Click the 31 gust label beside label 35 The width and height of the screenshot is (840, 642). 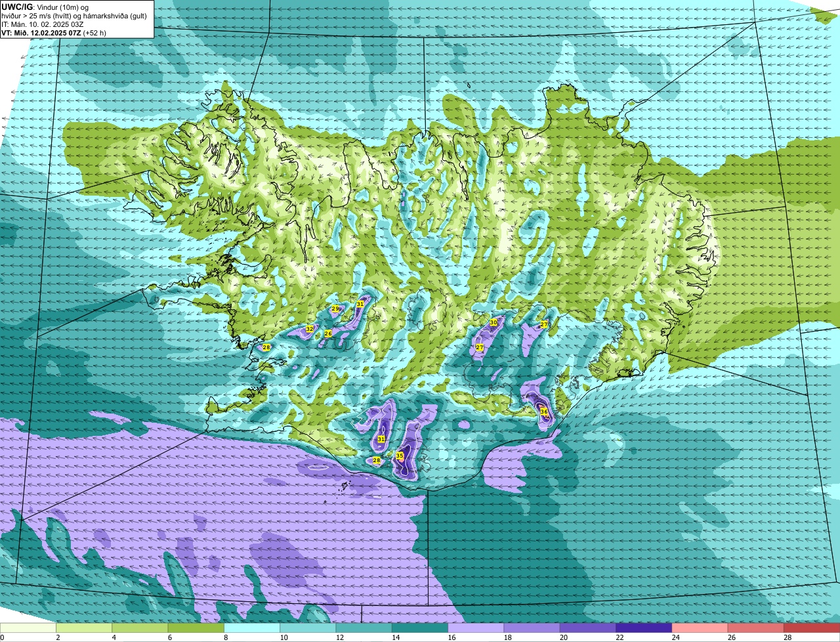coord(381,439)
